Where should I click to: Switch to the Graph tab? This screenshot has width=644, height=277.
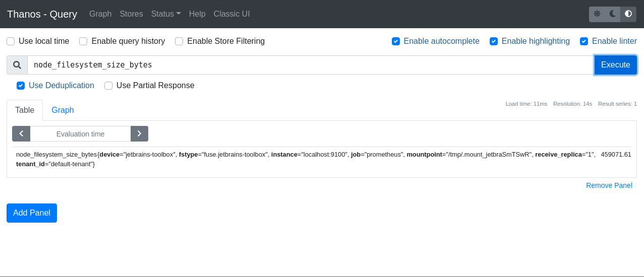[x=63, y=110]
